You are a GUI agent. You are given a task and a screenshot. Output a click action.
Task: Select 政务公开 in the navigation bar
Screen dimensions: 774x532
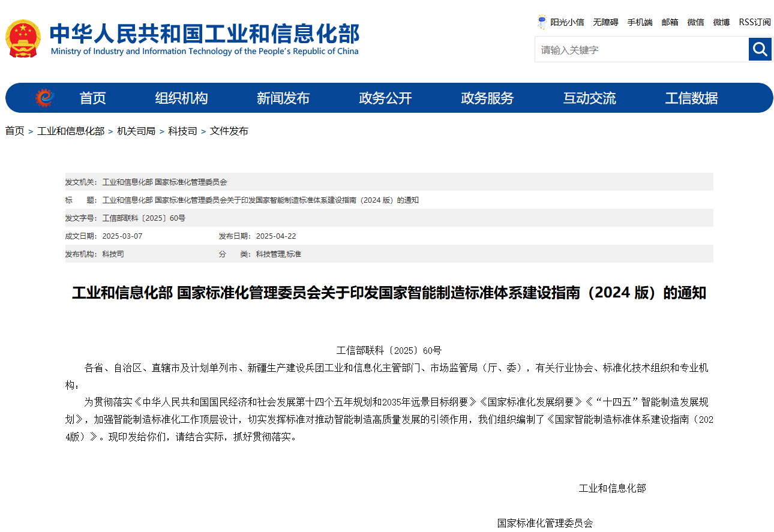pos(385,98)
